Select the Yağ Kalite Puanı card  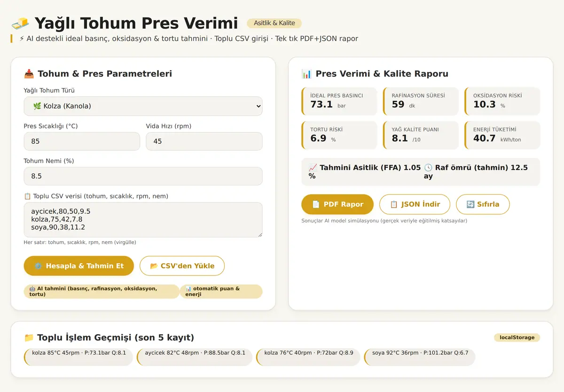[x=421, y=135]
